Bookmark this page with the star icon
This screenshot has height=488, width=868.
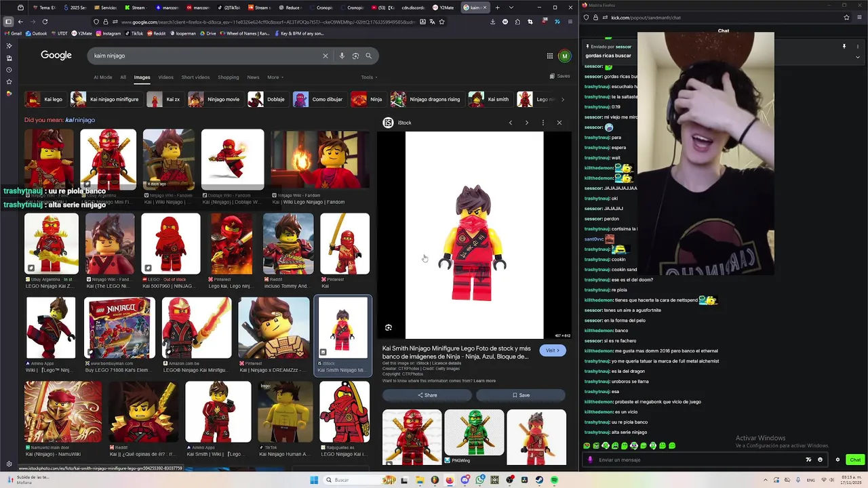pyautogui.click(x=441, y=22)
